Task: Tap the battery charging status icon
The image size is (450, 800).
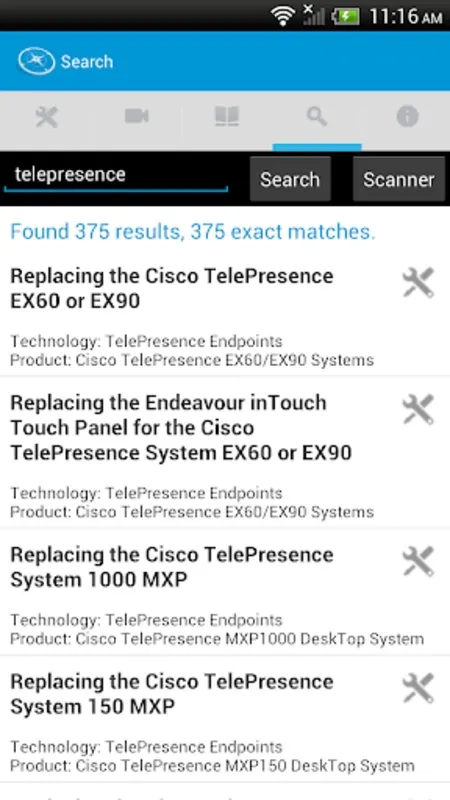Action: (346, 16)
